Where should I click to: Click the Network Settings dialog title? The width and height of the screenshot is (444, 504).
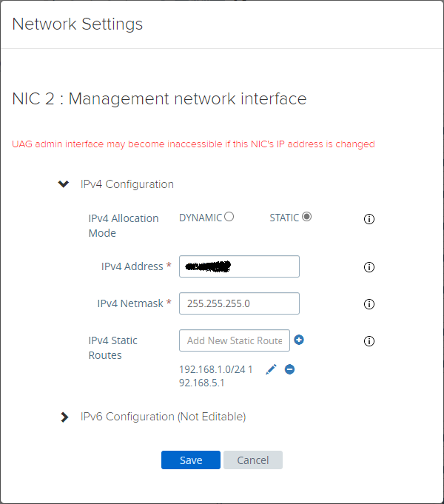[78, 24]
